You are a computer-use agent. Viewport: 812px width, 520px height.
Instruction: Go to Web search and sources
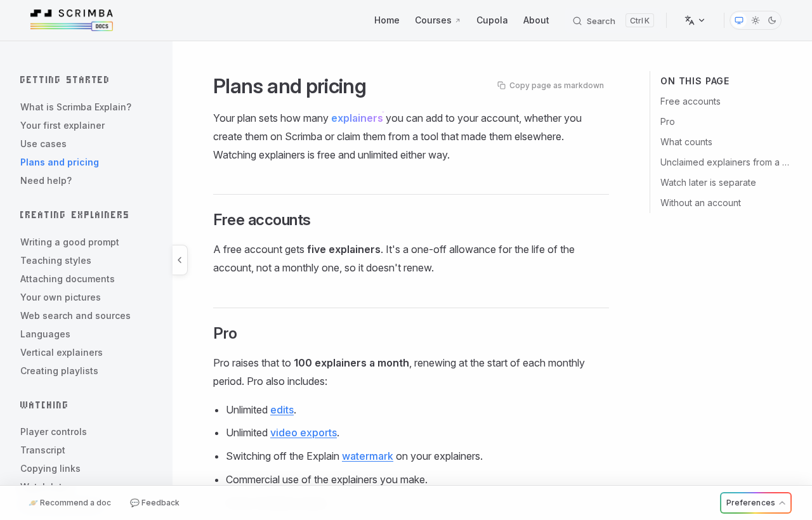pyautogui.click(x=75, y=316)
